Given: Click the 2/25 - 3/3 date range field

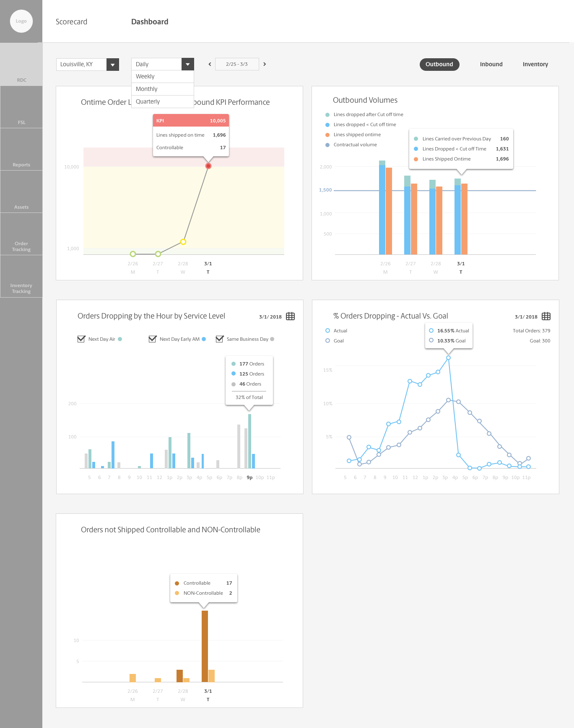Looking at the screenshot, I should (237, 64).
